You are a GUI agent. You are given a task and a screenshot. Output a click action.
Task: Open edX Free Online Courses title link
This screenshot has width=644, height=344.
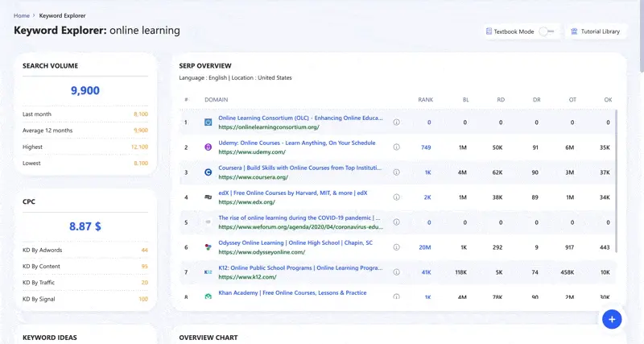pyautogui.click(x=293, y=193)
